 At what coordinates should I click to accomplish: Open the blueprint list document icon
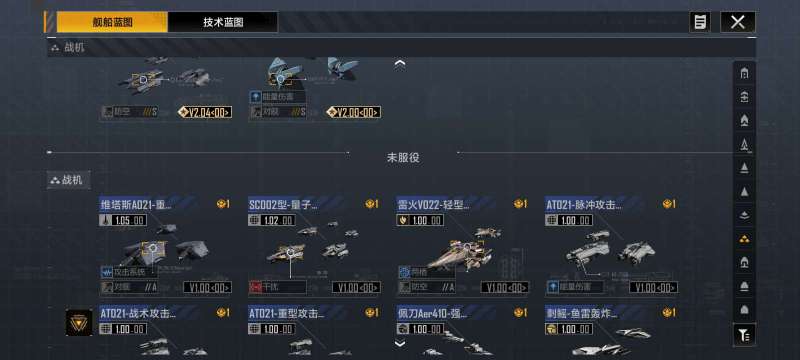(700, 22)
